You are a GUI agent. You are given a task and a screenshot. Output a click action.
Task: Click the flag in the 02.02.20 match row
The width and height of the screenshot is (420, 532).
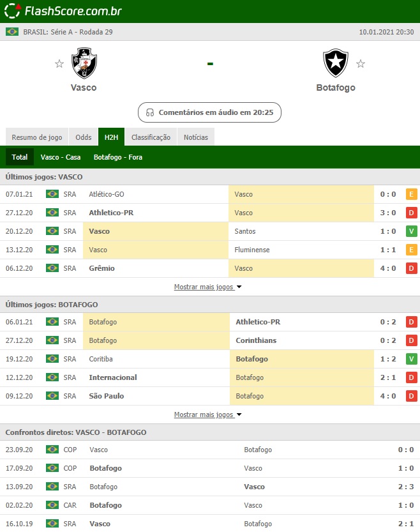[x=52, y=505]
